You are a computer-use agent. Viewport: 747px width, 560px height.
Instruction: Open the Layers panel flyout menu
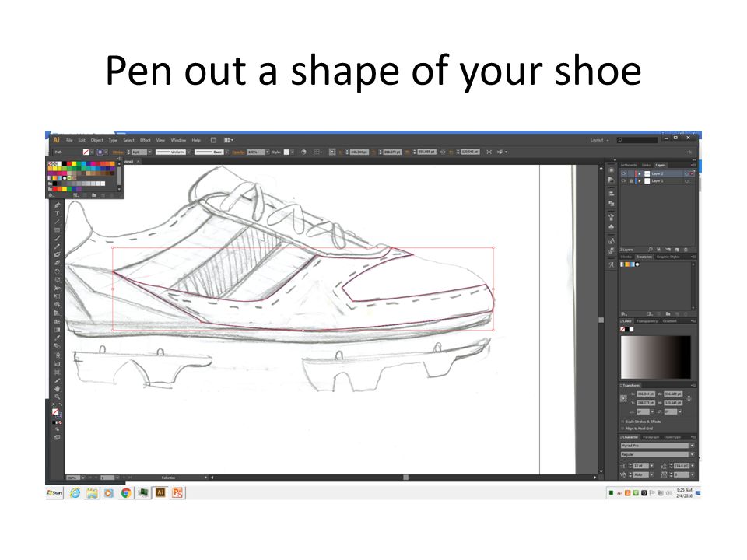(x=693, y=165)
